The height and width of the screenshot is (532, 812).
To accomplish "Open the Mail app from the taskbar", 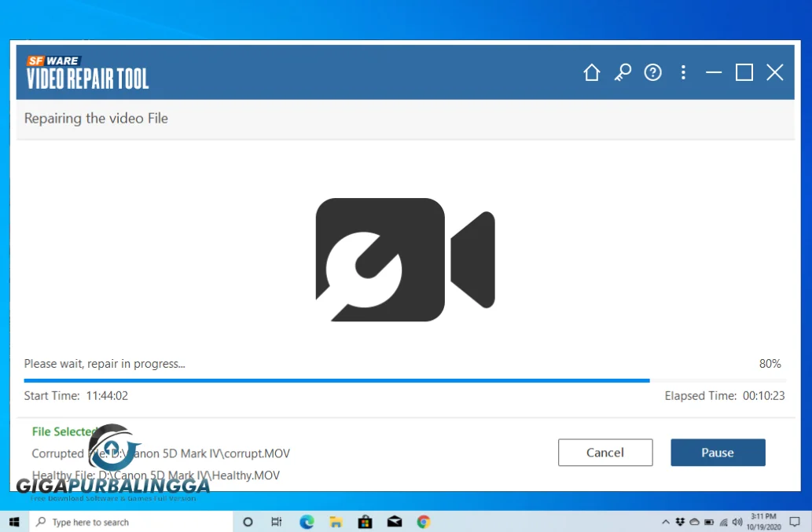I will (x=395, y=522).
